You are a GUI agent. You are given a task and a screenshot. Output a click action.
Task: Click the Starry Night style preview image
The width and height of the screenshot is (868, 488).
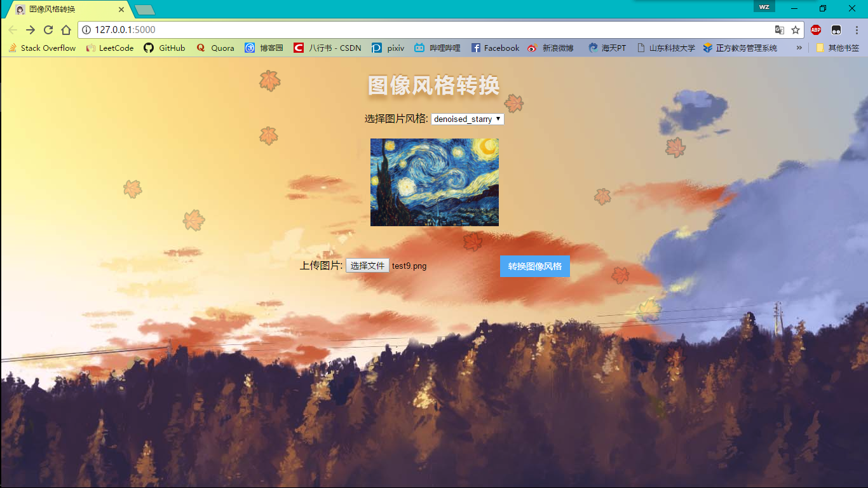435,182
